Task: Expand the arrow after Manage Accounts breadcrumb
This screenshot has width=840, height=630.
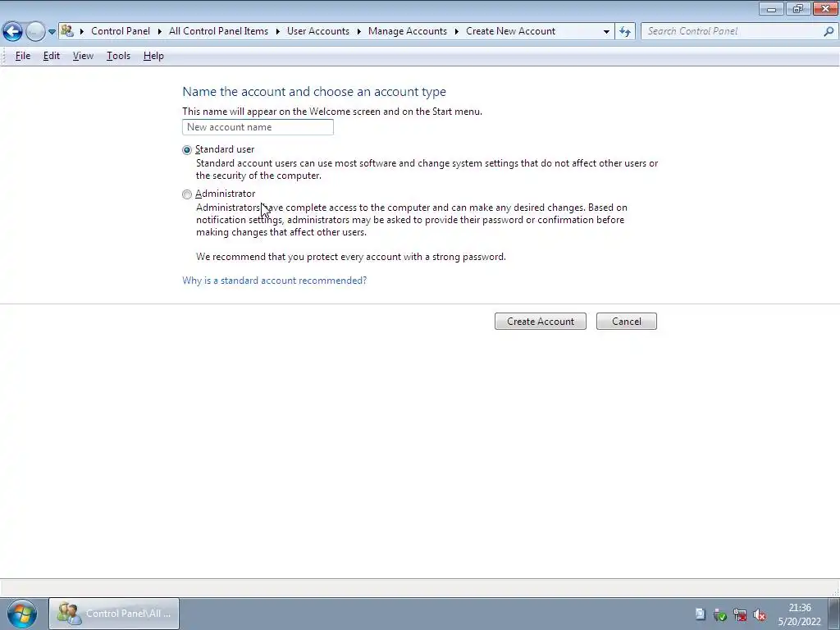Action: tap(456, 31)
